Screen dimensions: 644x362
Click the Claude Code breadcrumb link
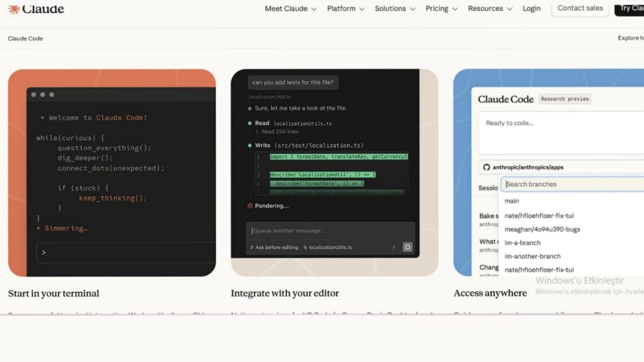pyautogui.click(x=25, y=38)
